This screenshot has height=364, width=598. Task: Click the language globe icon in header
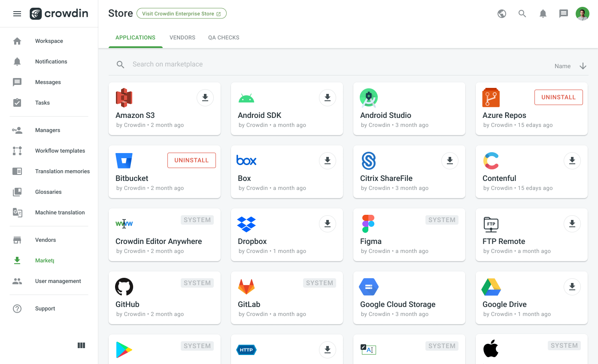(x=501, y=13)
